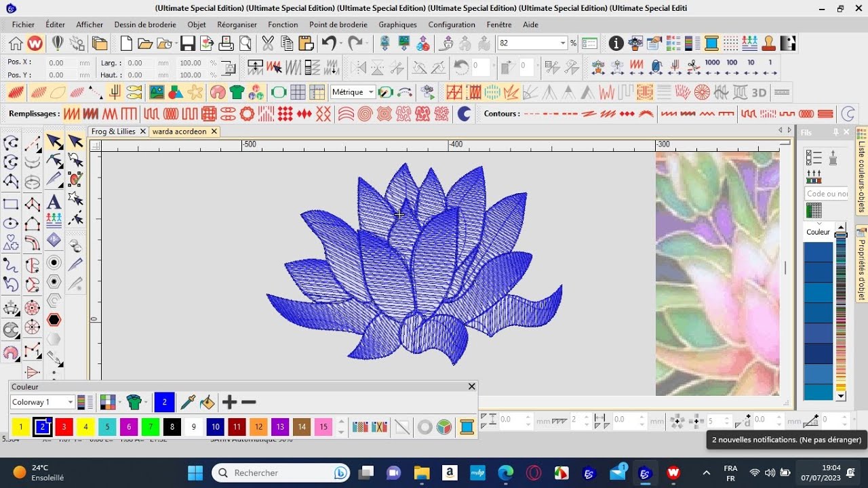Click the Home icon in the toolbar

[x=16, y=44]
